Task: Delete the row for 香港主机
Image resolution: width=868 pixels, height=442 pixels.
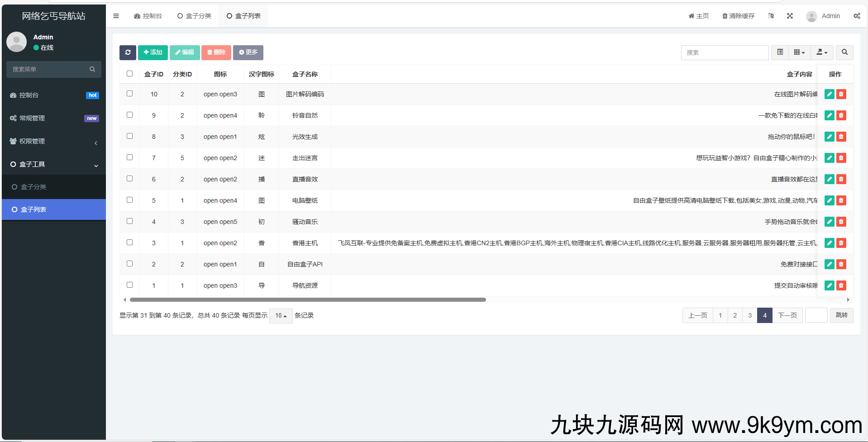Action: pyautogui.click(x=841, y=243)
